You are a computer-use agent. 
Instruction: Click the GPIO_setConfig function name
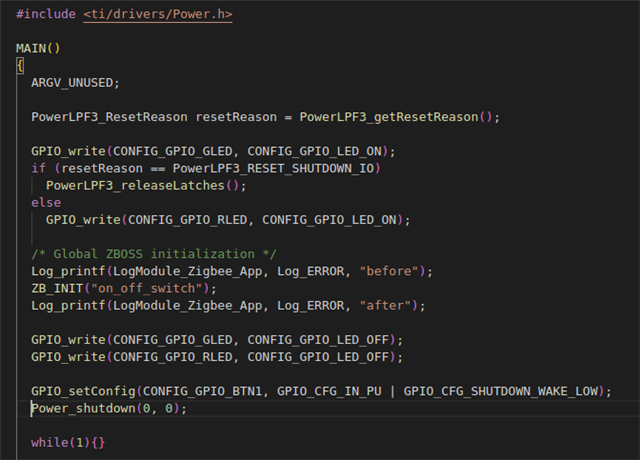coord(79,391)
